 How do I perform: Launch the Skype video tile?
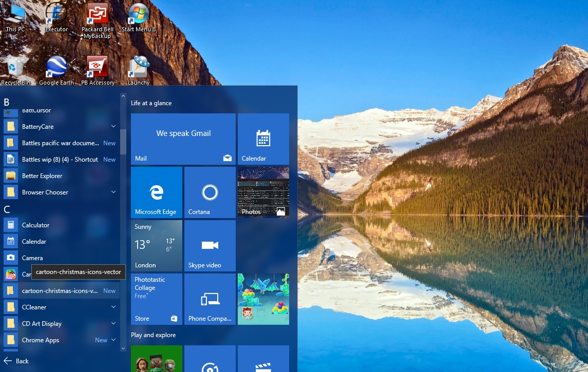pos(210,246)
